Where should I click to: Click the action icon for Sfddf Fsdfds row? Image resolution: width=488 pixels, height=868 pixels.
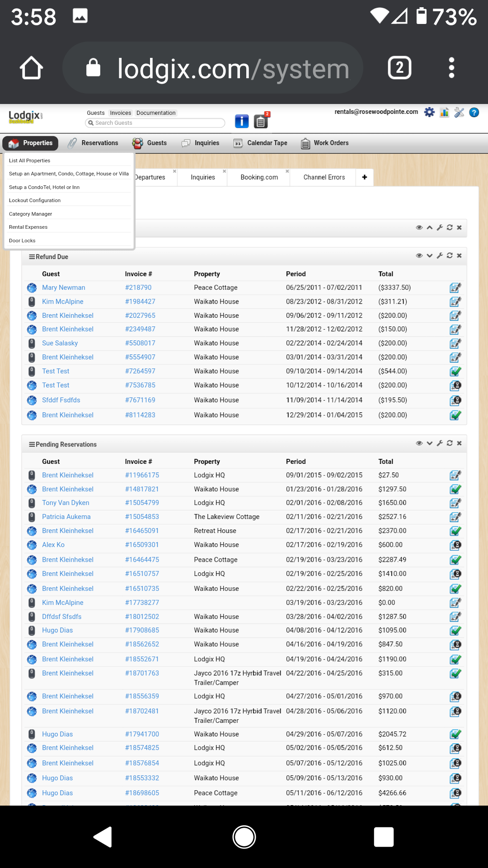tap(455, 401)
